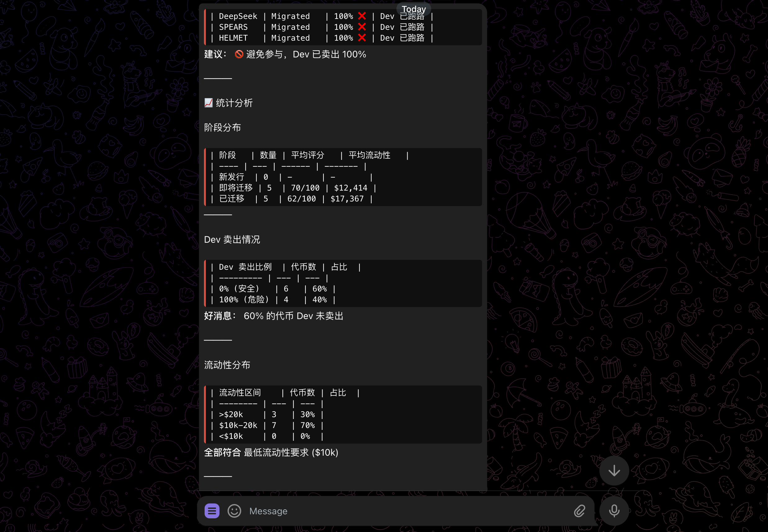Select the "$10k-20k" row label

(238, 425)
